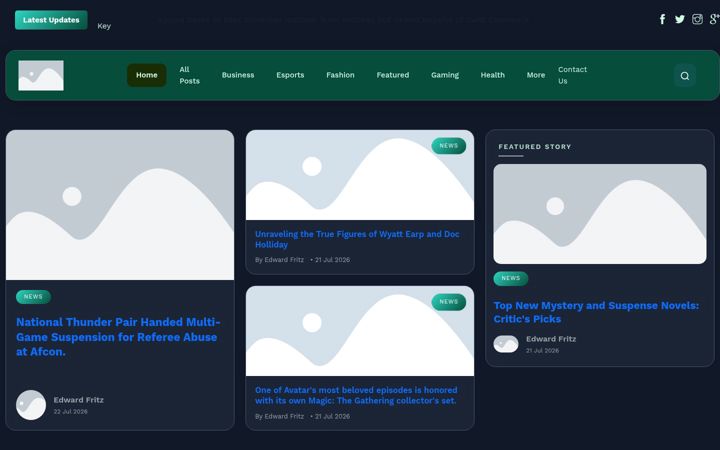Click By Edward Fritz under Wyatt Earp article
The height and width of the screenshot is (450, 720).
point(279,260)
